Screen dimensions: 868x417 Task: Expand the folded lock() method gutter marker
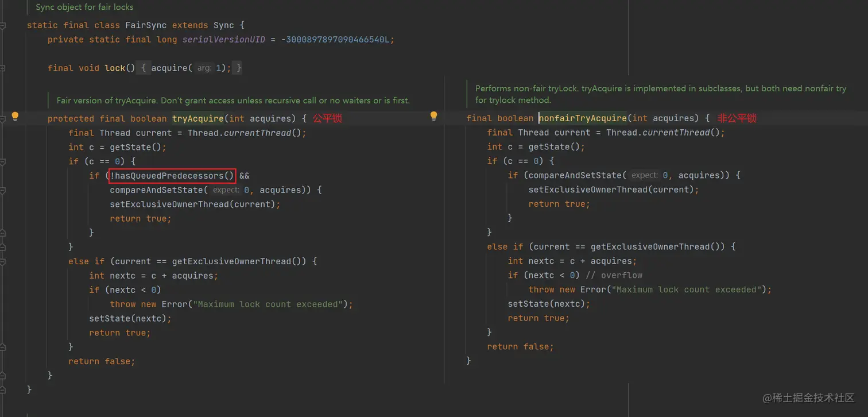click(3, 68)
